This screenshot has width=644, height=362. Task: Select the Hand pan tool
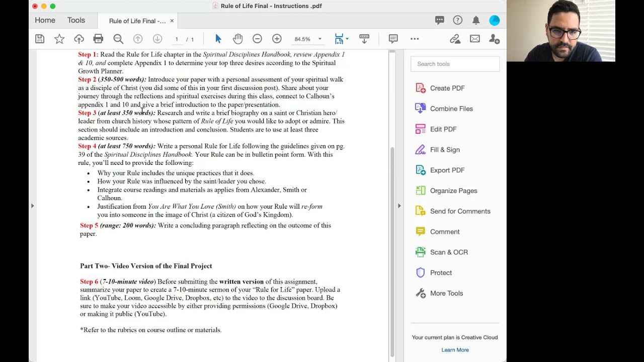pyautogui.click(x=237, y=39)
